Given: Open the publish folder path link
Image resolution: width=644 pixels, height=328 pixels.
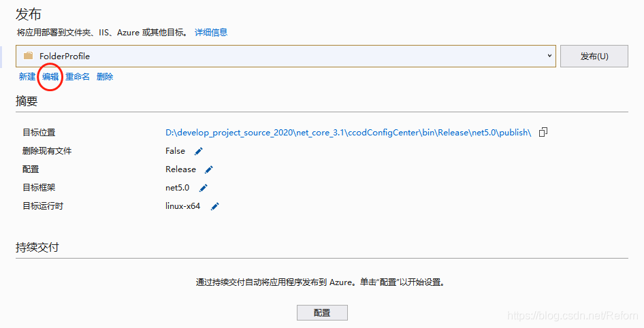Looking at the screenshot, I should (x=349, y=133).
